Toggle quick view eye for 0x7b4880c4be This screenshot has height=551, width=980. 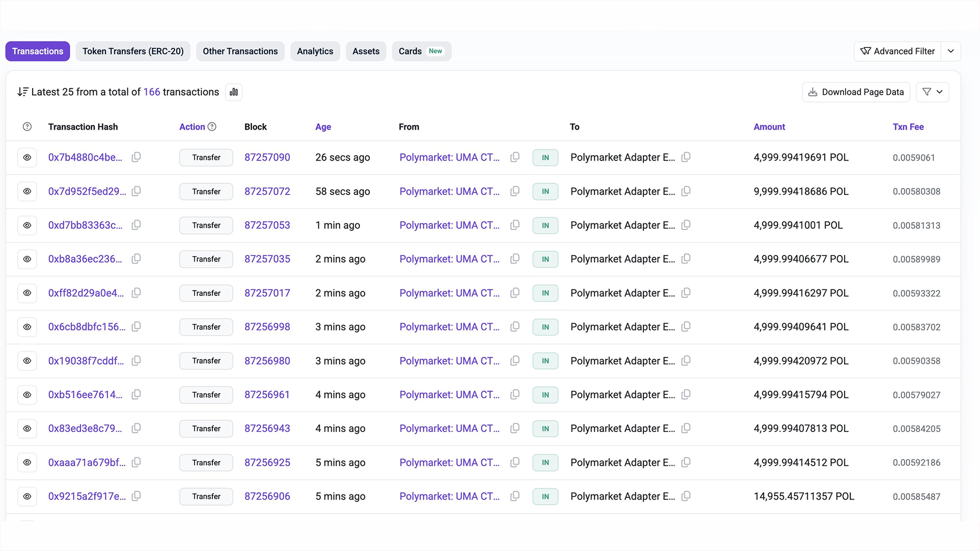click(x=27, y=158)
